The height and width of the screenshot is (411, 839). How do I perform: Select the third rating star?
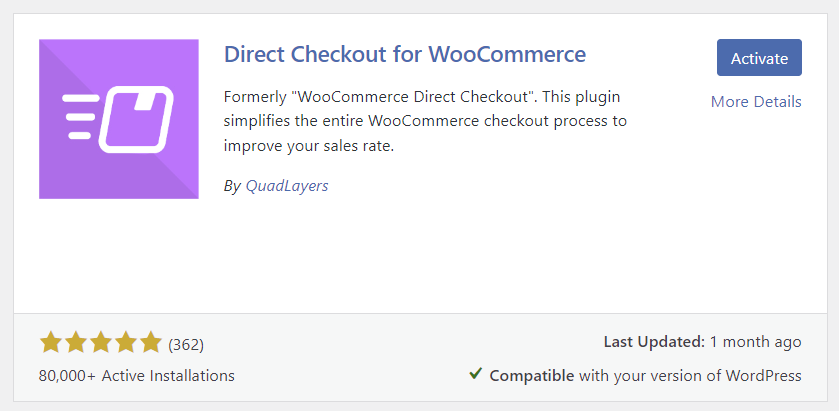[101, 343]
